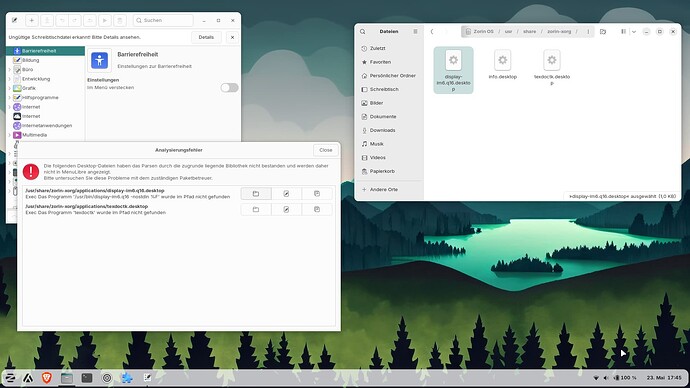Image resolution: width=690 pixels, height=388 pixels.
Task: Dismiss the MenuLibre info bar warning
Action: (x=232, y=37)
